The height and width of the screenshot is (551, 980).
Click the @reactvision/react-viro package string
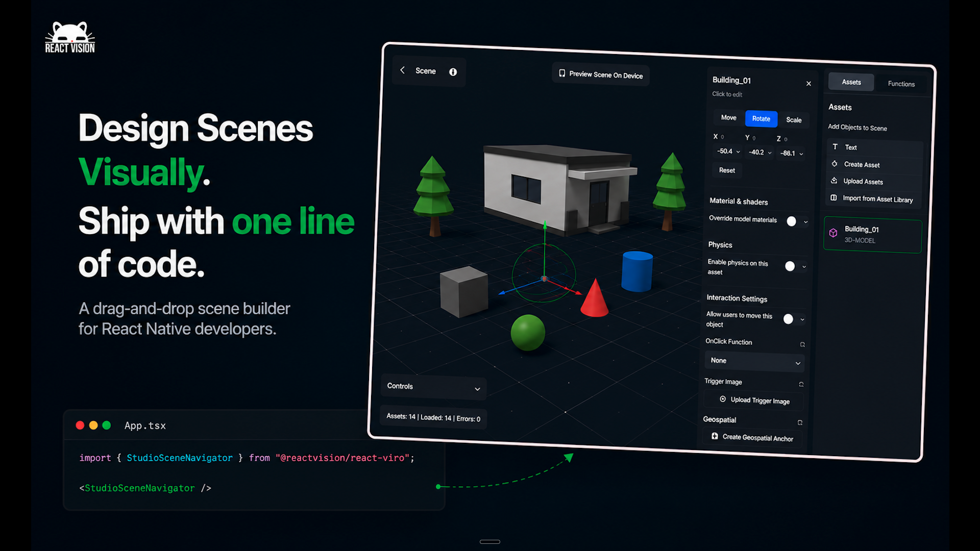(342, 458)
